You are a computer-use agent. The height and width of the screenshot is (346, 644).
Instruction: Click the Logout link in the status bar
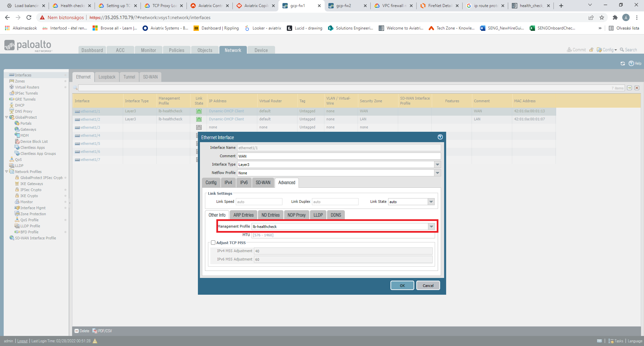tap(22, 341)
